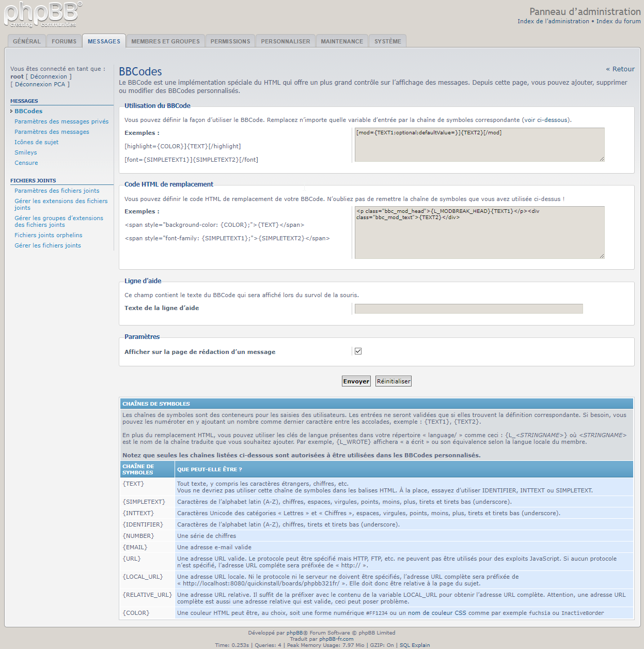Switch to the Forums tab
644x649 pixels.
pos(64,41)
